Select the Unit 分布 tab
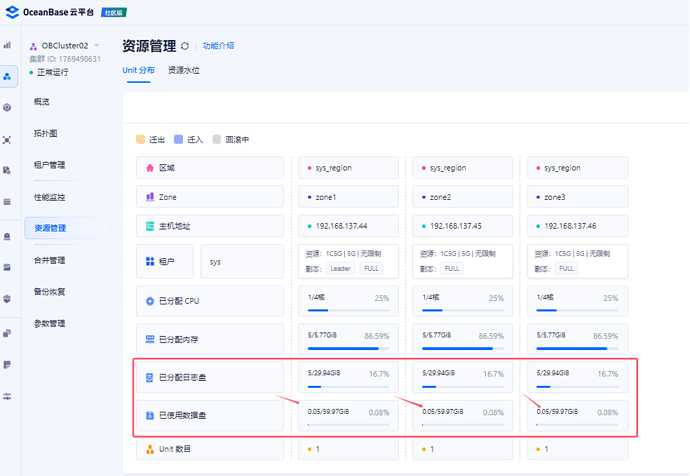 click(138, 71)
